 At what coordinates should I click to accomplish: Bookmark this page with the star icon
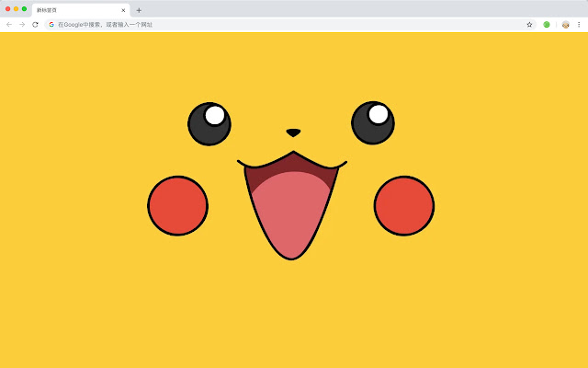click(529, 25)
